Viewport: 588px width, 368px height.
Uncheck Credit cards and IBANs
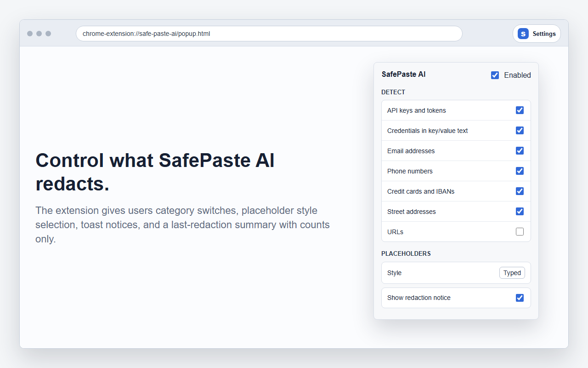pos(520,191)
